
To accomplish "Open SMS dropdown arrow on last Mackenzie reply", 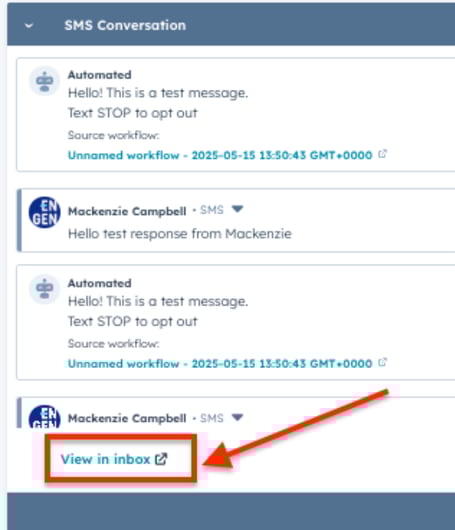I will click(237, 417).
